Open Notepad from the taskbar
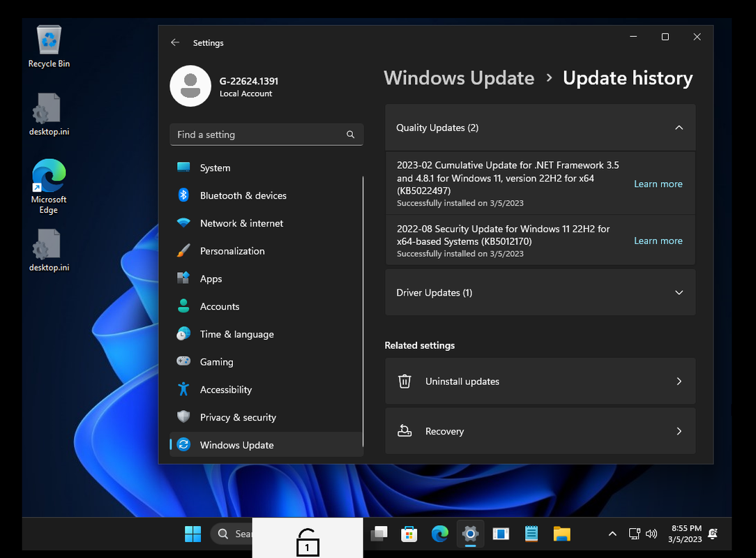The image size is (756, 558). click(531, 534)
